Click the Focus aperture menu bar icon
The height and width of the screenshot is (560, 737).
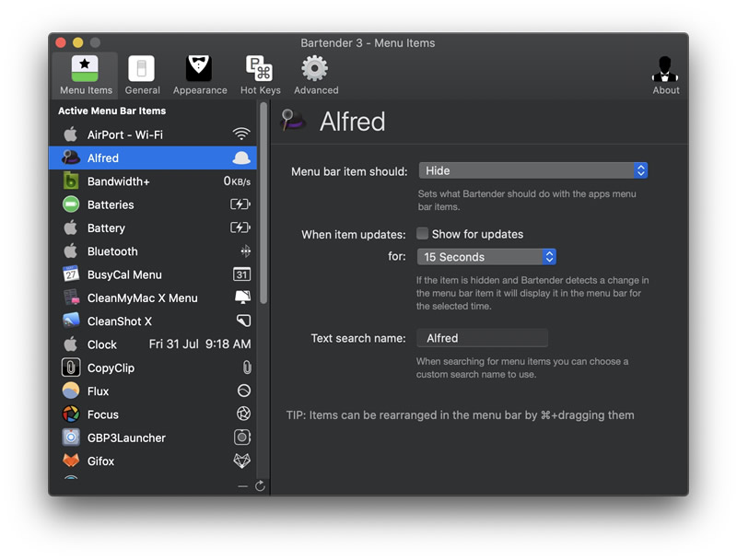[243, 414]
